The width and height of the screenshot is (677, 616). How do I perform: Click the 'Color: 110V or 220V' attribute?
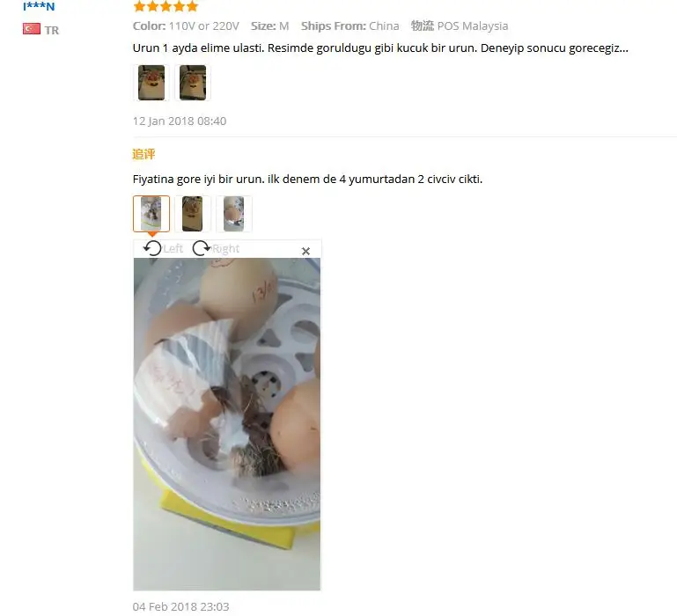click(x=186, y=26)
